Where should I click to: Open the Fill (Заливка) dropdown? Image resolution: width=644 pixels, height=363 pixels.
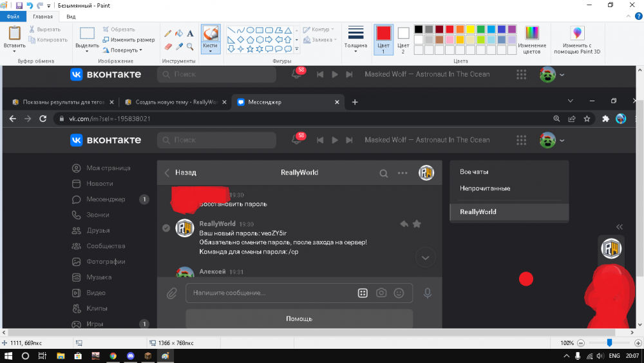tap(320, 40)
